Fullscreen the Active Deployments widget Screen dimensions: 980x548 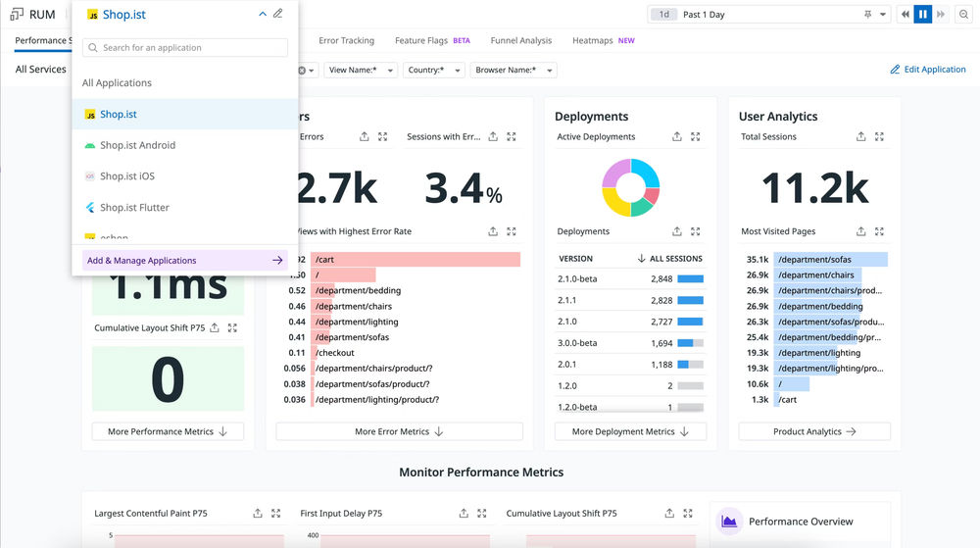point(695,136)
